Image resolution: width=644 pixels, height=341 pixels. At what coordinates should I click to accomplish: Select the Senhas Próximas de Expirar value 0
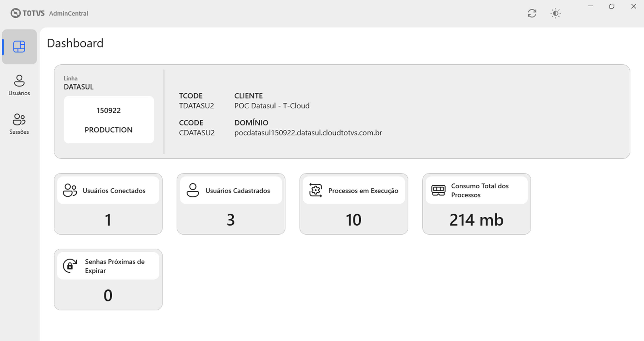tap(108, 295)
